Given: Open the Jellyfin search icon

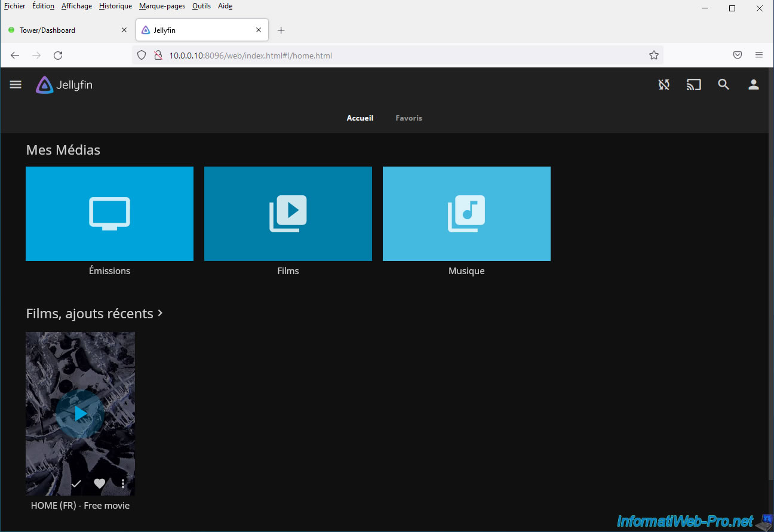Looking at the screenshot, I should click(x=723, y=85).
